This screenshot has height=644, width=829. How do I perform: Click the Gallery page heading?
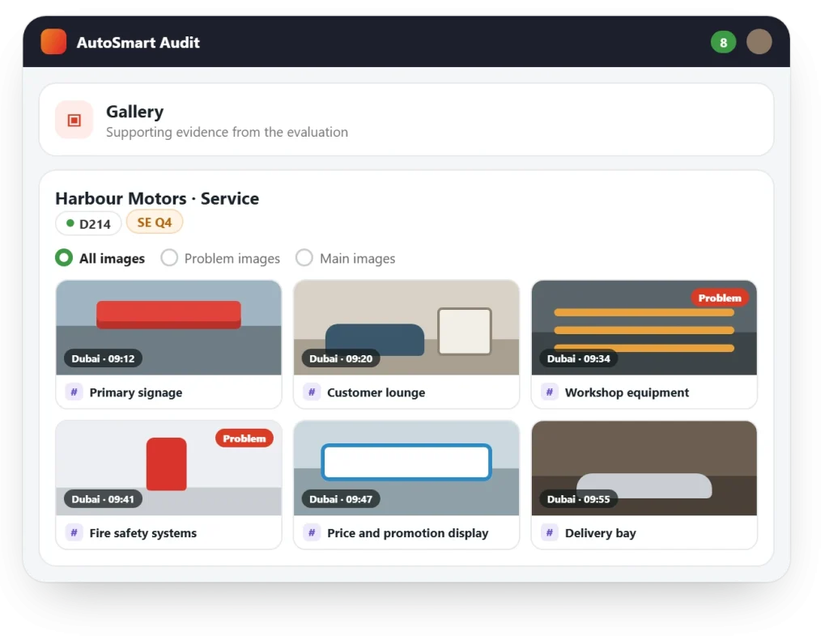pyautogui.click(x=135, y=112)
